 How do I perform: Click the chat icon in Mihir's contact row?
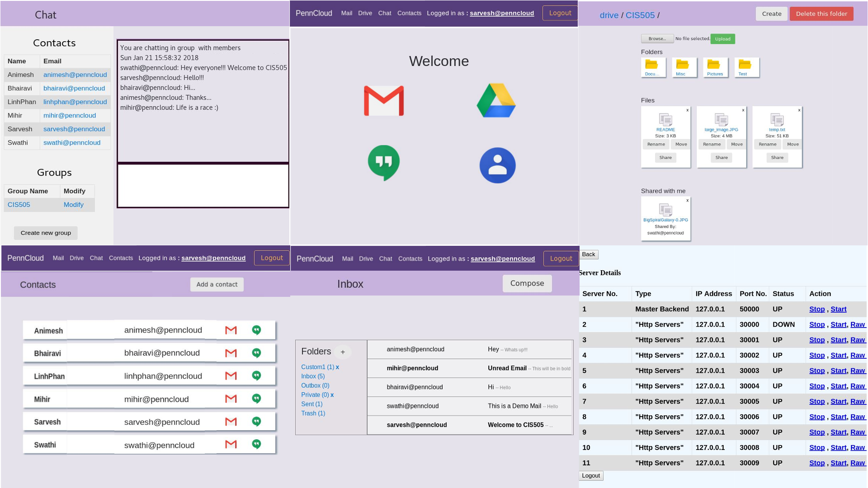[256, 399]
